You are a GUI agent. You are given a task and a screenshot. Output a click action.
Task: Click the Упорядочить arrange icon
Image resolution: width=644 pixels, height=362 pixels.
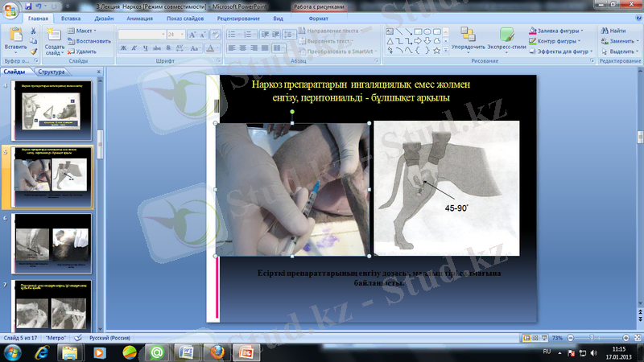coord(469,35)
